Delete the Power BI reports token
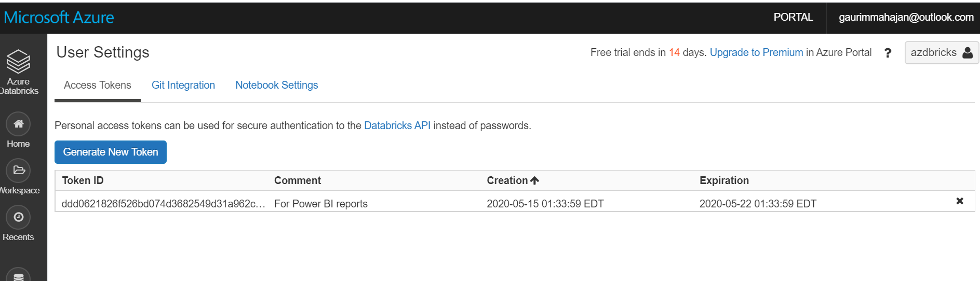The width and height of the screenshot is (980, 281). (959, 201)
